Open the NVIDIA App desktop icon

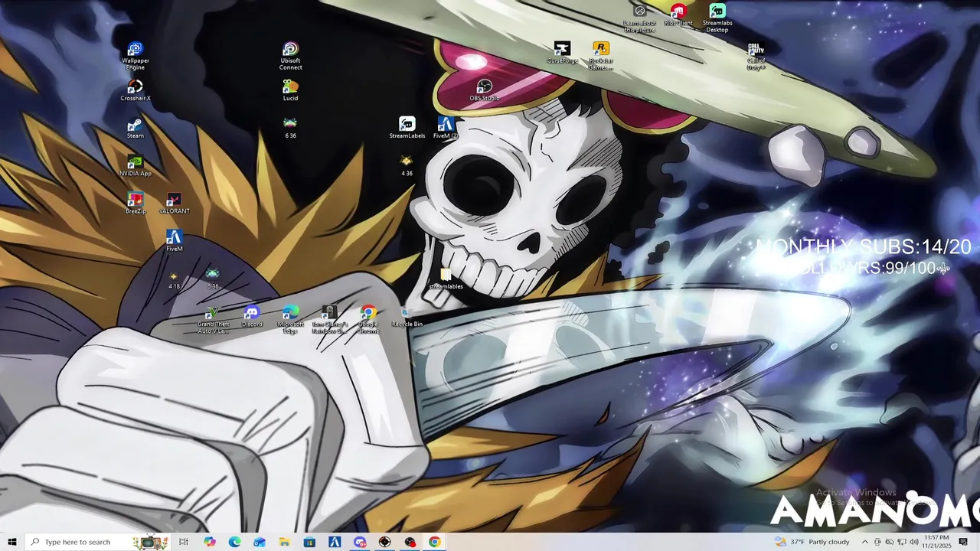tap(136, 165)
